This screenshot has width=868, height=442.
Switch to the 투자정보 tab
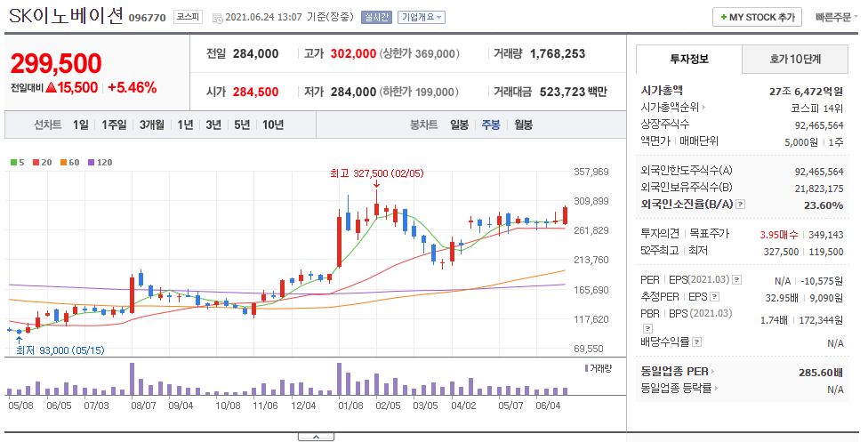(x=689, y=60)
